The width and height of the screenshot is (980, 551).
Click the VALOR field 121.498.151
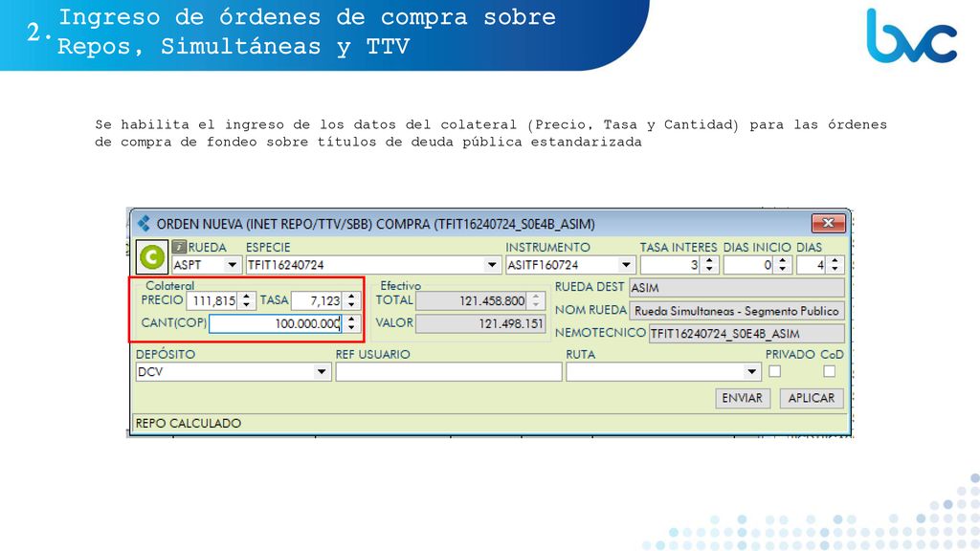[480, 323]
